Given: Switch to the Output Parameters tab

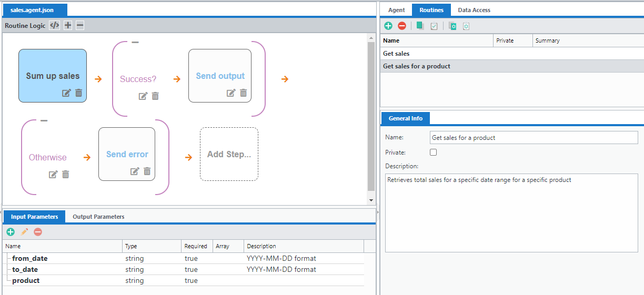Looking at the screenshot, I should point(98,217).
